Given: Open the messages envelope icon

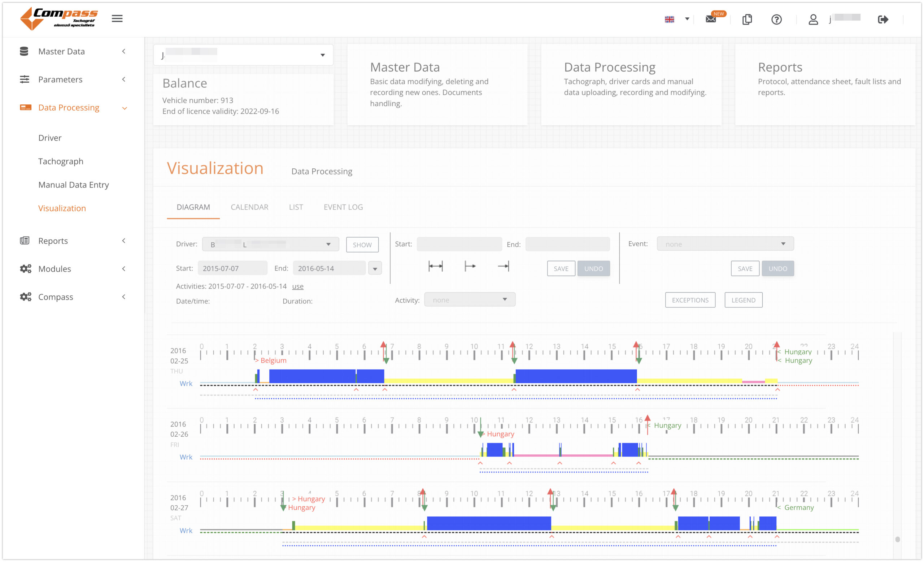Looking at the screenshot, I should pyautogui.click(x=711, y=19).
